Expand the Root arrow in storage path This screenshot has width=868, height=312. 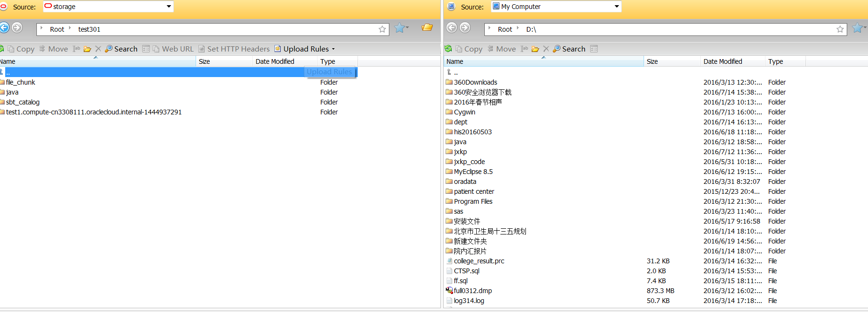tap(42, 29)
